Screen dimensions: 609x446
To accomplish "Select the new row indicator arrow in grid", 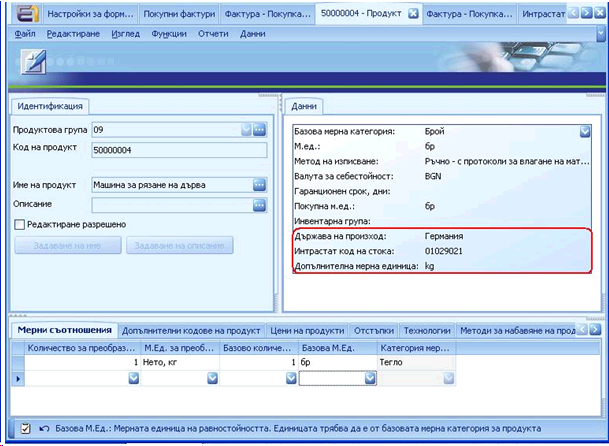I will point(18,378).
